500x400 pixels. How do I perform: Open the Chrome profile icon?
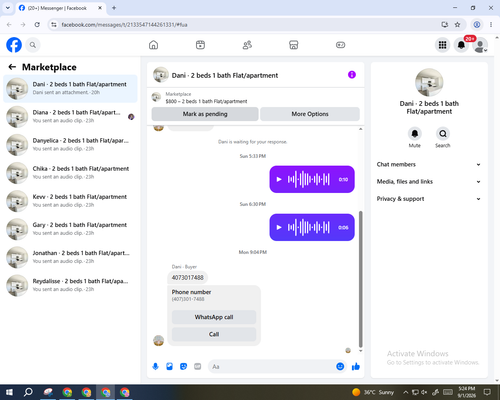(x=477, y=25)
